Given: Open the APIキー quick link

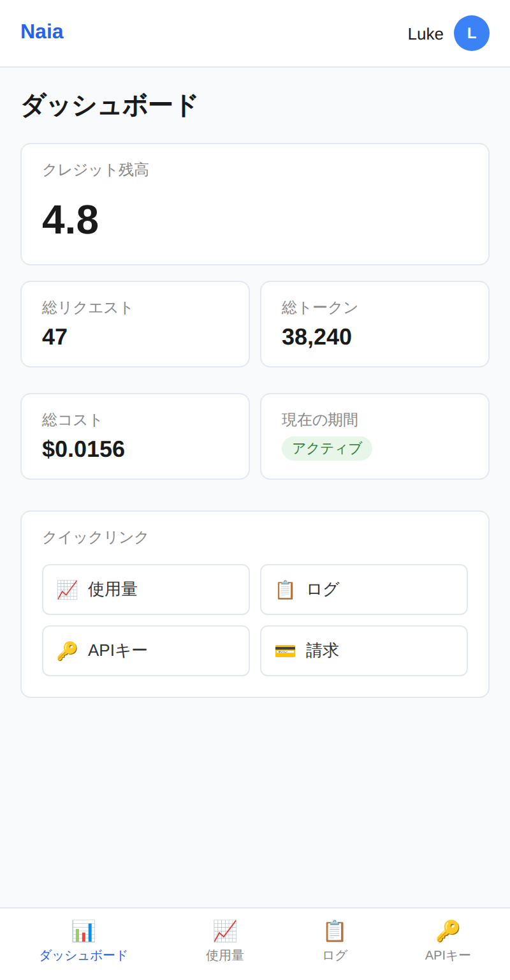Looking at the screenshot, I should pyautogui.click(x=145, y=651).
